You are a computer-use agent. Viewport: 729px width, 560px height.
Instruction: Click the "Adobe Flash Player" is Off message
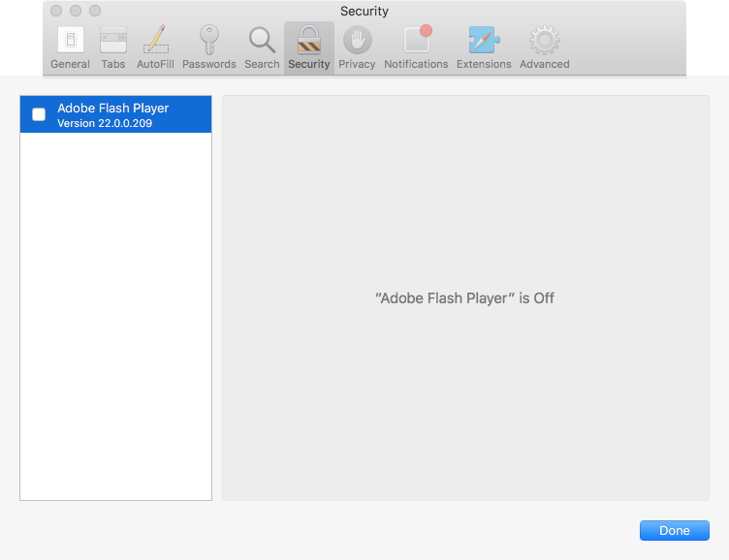point(464,297)
